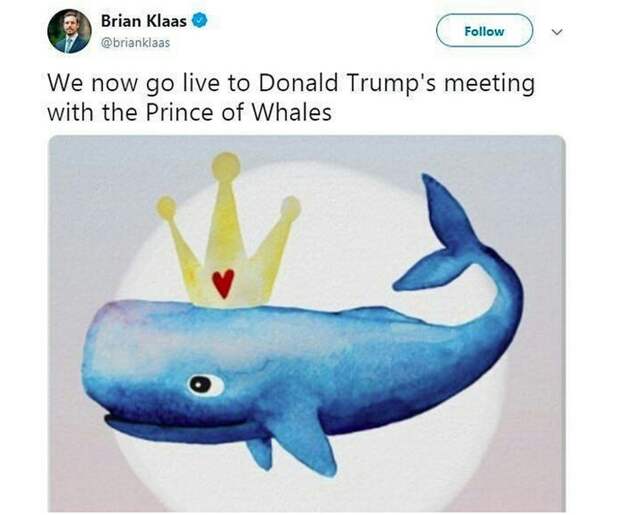This screenshot has width=620, height=515.
Task: Expand the tweet options chevron
Action: 557,31
